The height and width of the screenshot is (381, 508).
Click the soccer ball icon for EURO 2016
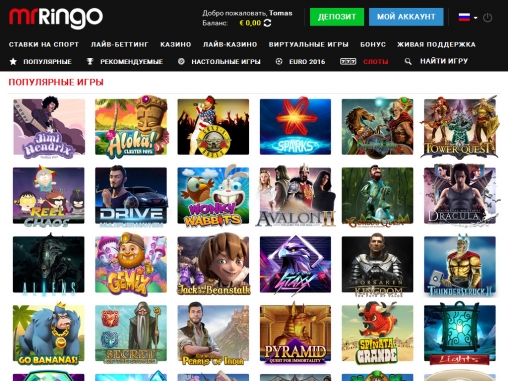279,61
